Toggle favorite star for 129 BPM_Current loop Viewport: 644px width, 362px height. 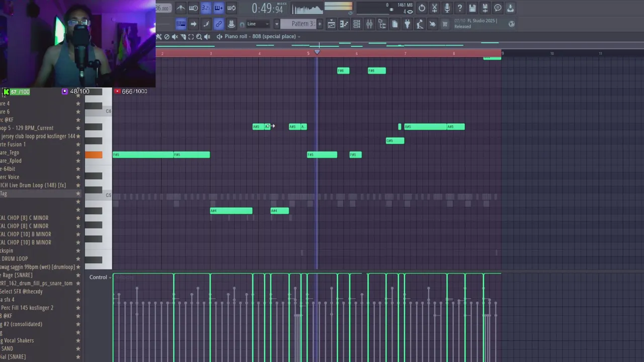(78, 128)
